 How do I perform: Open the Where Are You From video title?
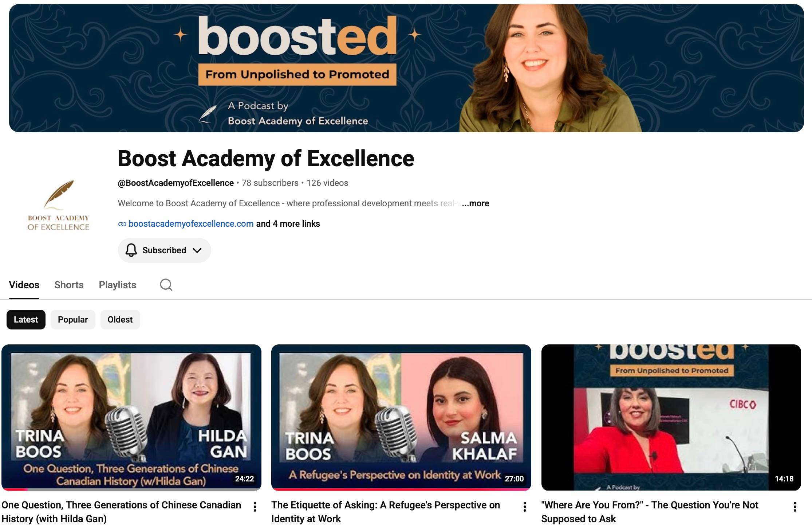click(650, 512)
